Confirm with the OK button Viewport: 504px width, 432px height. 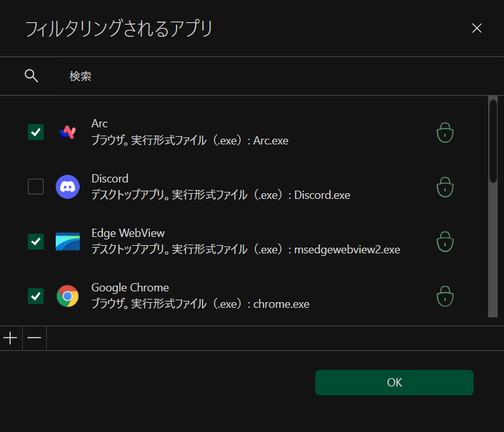point(394,383)
